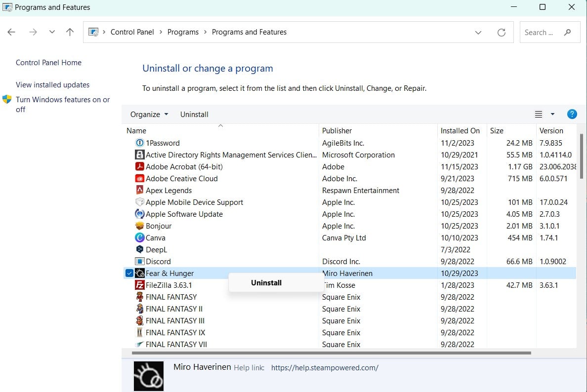Open View installed updates link

tap(52, 85)
